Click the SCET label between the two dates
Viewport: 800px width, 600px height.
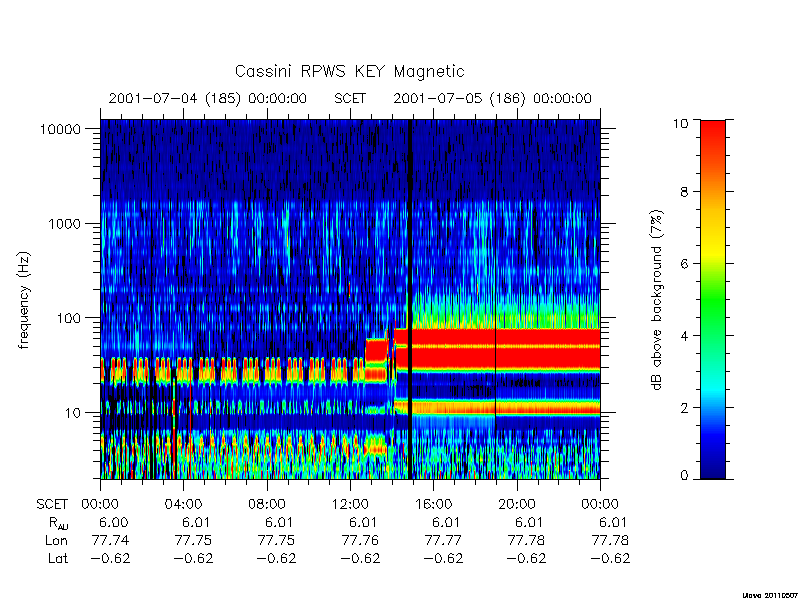click(350, 98)
